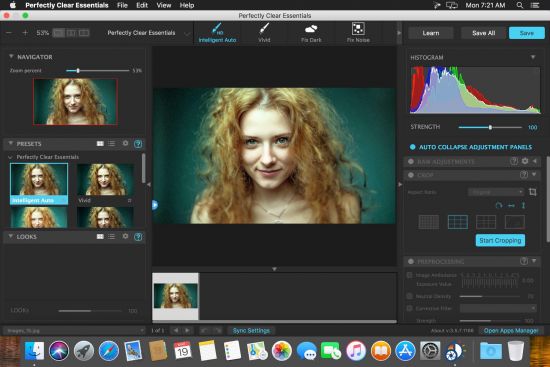The image size is (550, 367).
Task: Select the dense grid crop overlay
Action: click(x=429, y=222)
